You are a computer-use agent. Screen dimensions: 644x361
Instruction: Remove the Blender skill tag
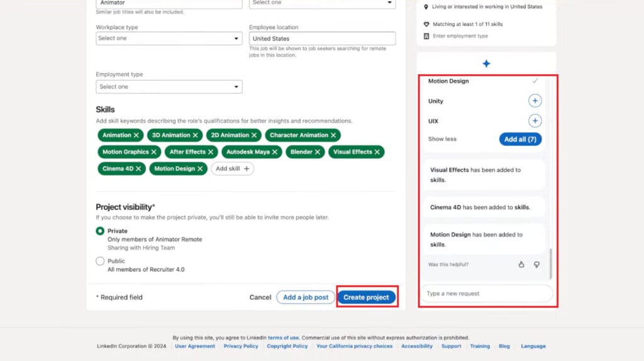pyautogui.click(x=318, y=152)
